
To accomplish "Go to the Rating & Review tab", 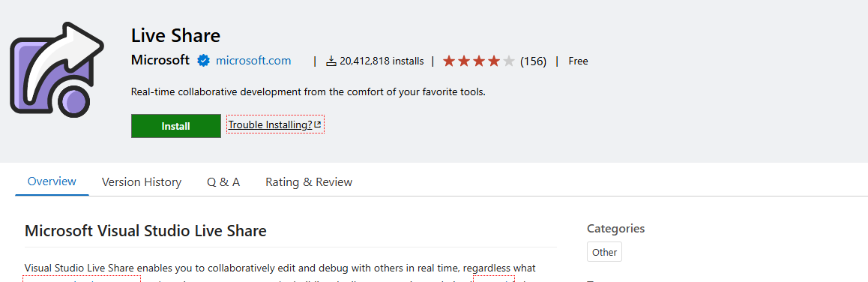I will pos(309,181).
